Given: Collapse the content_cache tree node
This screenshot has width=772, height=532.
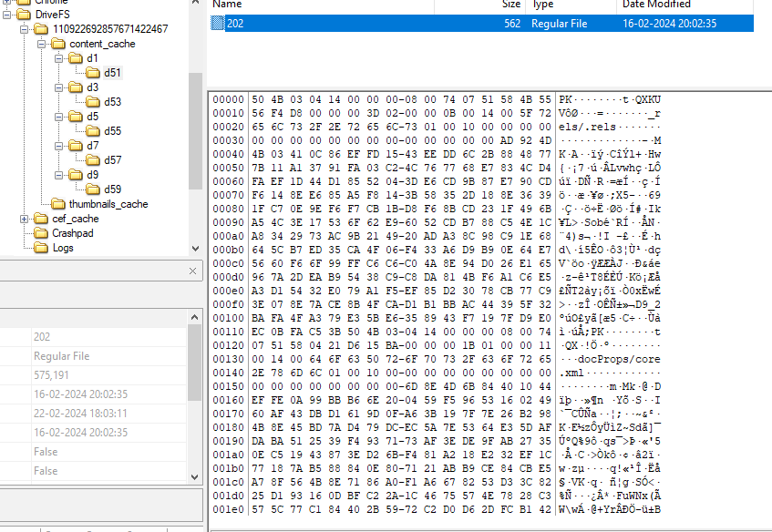Looking at the screenshot, I should pos(41,44).
